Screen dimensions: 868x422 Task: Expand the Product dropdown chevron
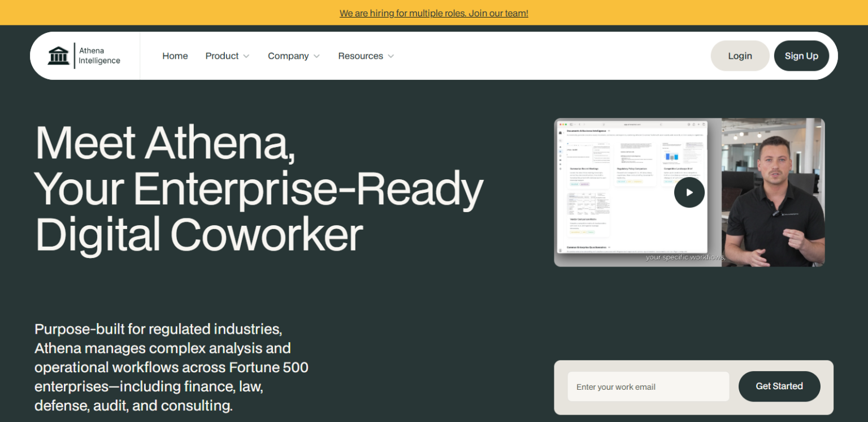pyautogui.click(x=246, y=56)
